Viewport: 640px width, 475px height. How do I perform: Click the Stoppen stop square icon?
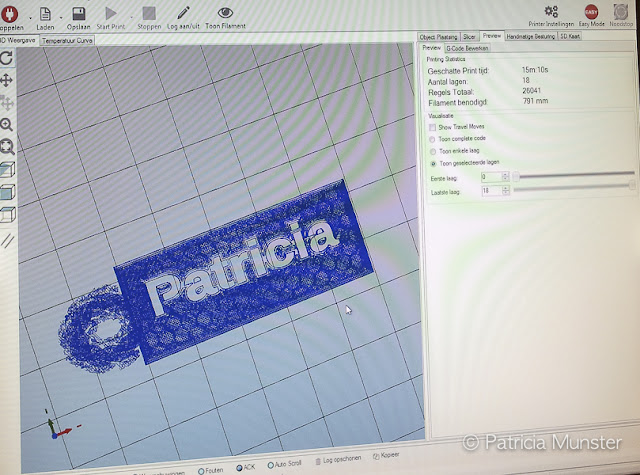pos(149,13)
